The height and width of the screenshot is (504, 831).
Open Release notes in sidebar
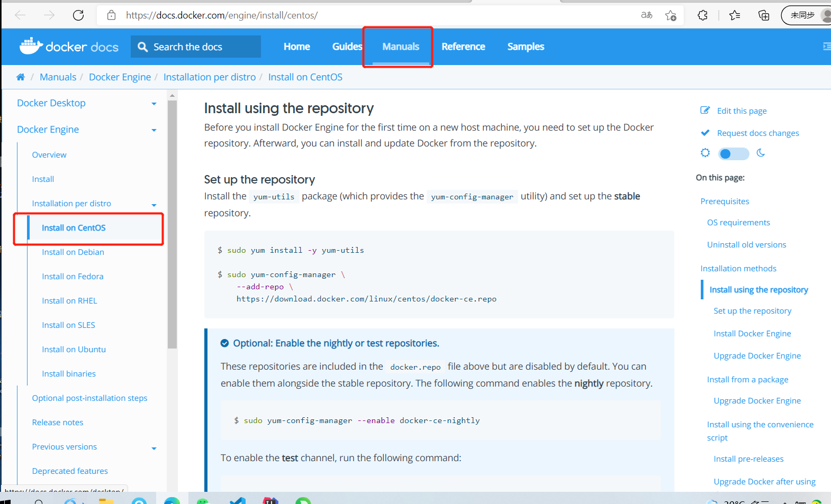coord(58,423)
